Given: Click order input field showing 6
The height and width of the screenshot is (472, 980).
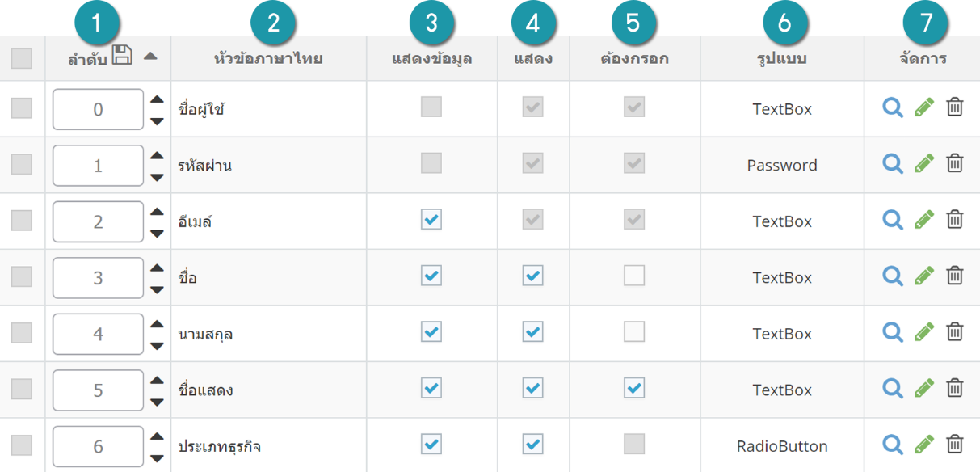Looking at the screenshot, I should 99,446.
